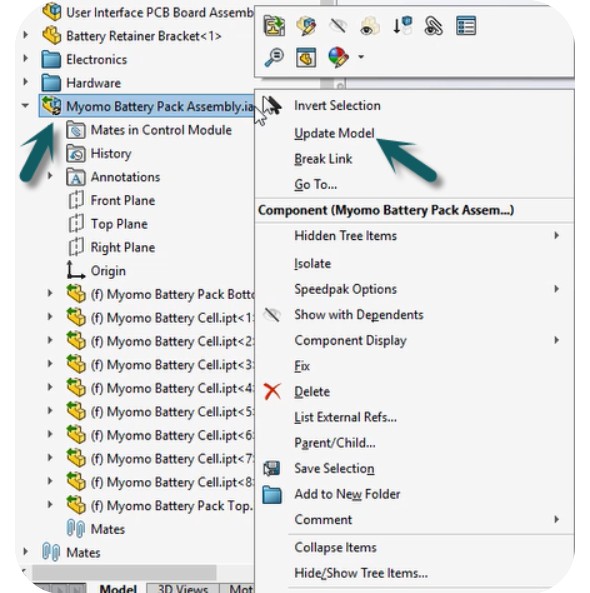Viewport: 590px width, 593px height.
Task: Collapse Myomo Battery Pack Assembly node
Action: click(25, 106)
